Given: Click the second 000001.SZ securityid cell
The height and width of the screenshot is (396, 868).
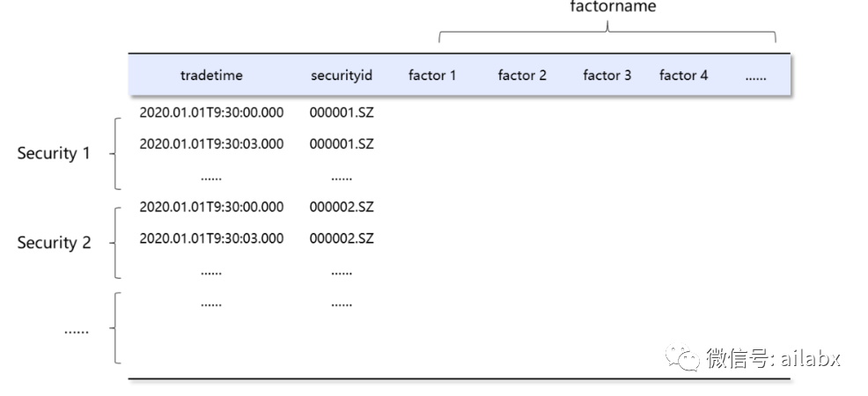Looking at the screenshot, I should [x=342, y=143].
